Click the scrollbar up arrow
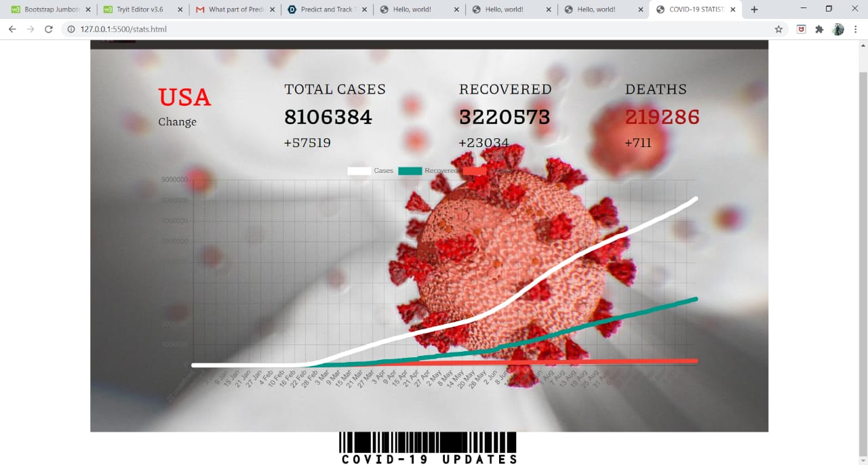Screen dimensions: 868x465 coord(863,45)
